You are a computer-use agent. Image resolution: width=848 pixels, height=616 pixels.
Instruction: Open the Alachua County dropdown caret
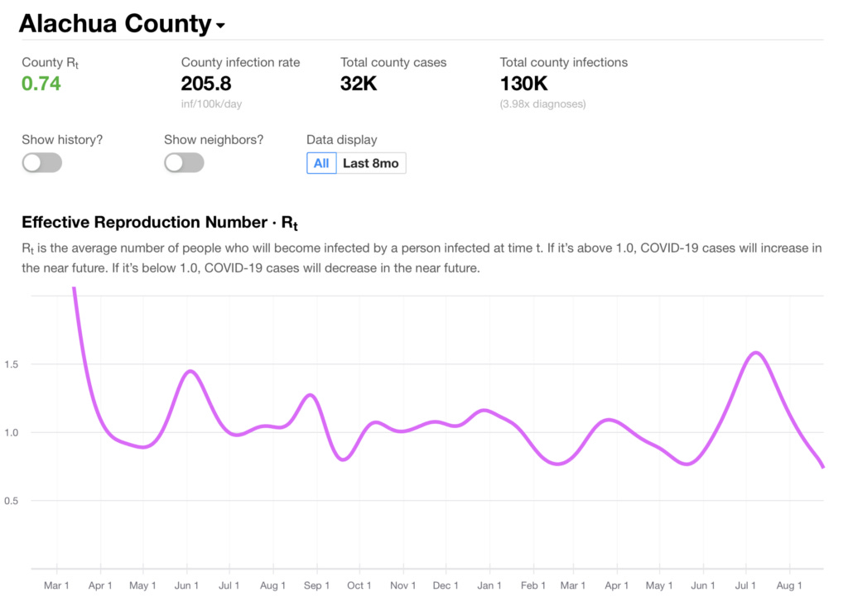point(220,26)
